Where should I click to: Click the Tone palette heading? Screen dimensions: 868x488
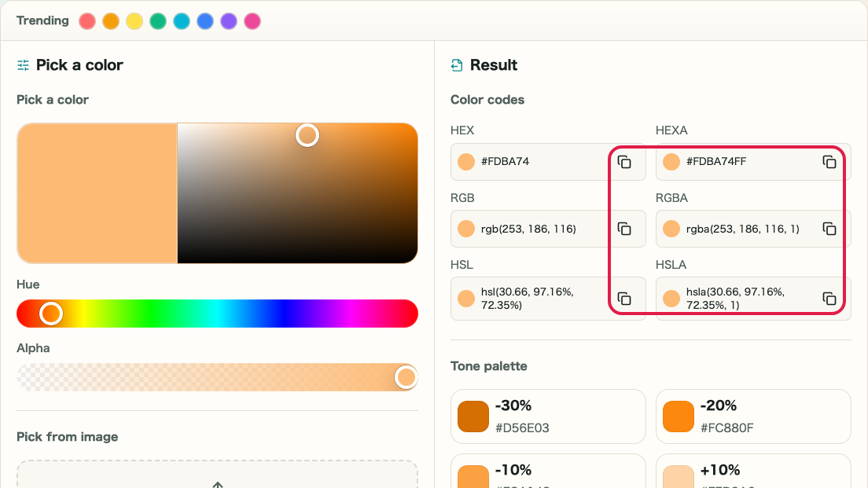point(489,366)
